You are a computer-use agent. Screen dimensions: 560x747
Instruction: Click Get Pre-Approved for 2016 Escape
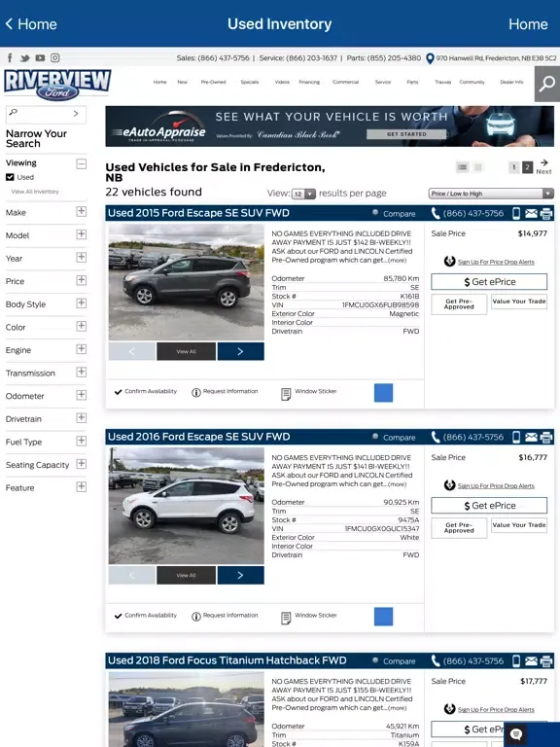(459, 528)
